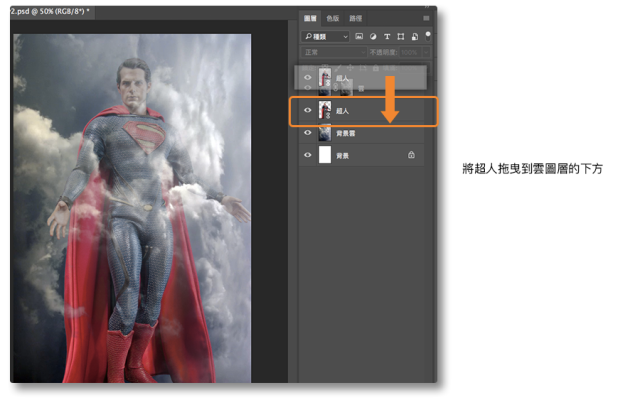Open the 正常 blend mode dropdown

335,51
